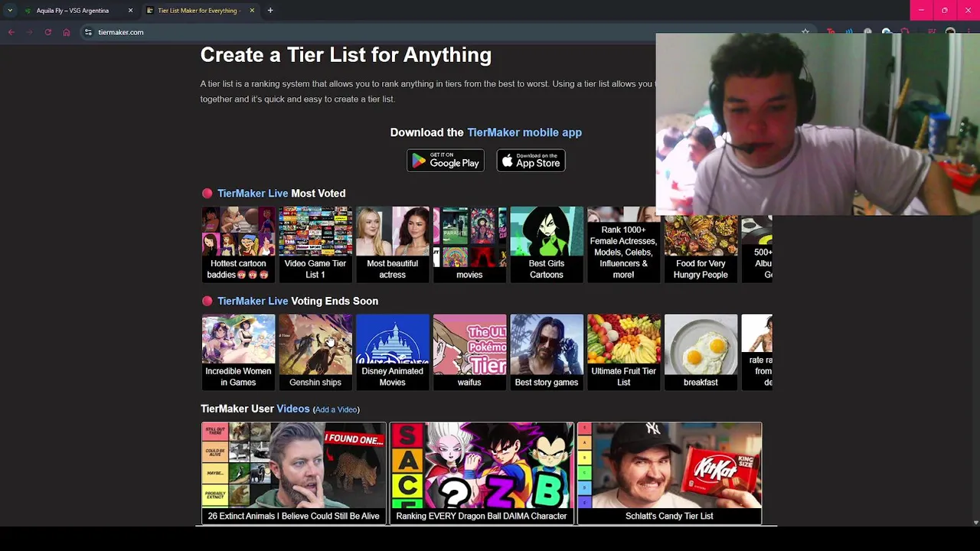The width and height of the screenshot is (980, 551).
Task: Download from the App Store badge
Action: 531,161
